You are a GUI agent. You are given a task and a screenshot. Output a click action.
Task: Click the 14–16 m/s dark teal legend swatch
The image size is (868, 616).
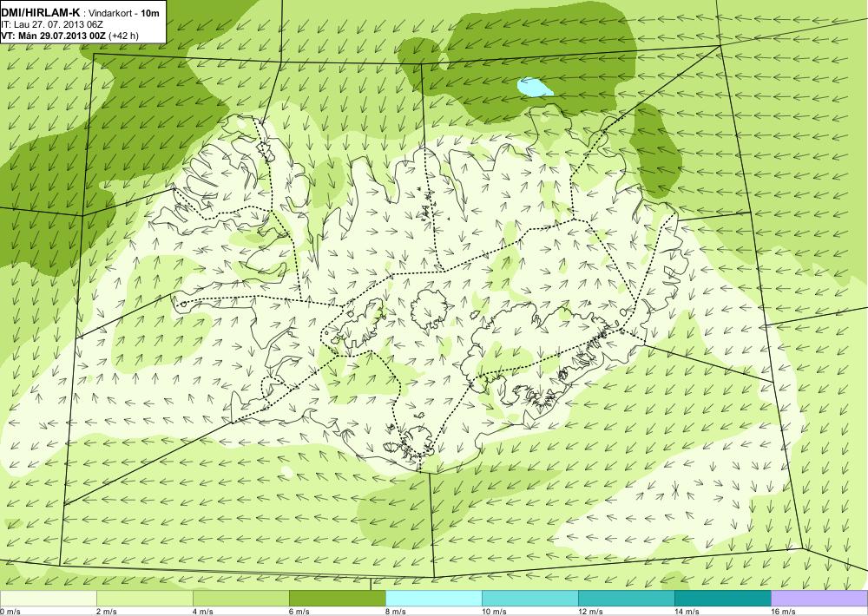tap(722, 599)
